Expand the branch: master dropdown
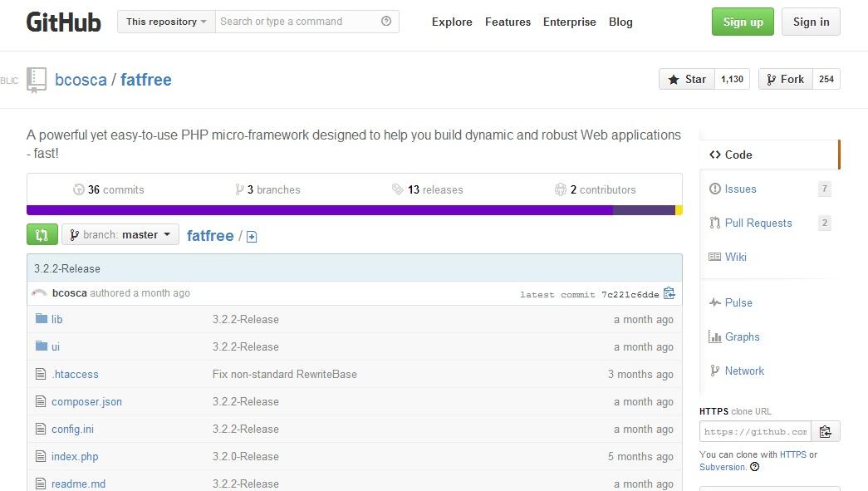This screenshot has height=491, width=868. point(120,235)
